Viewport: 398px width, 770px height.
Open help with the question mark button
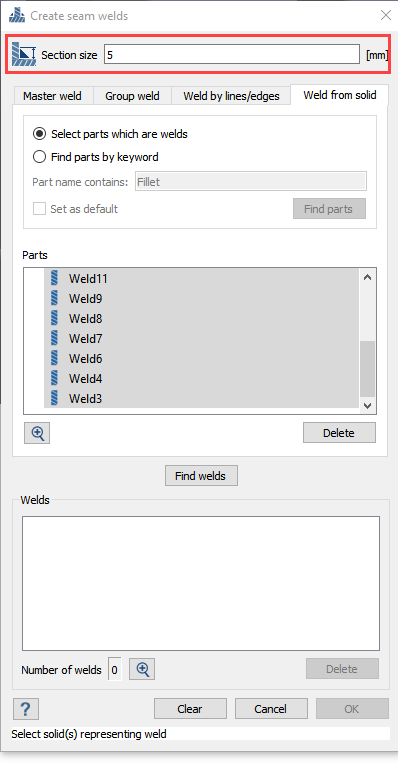click(x=26, y=709)
